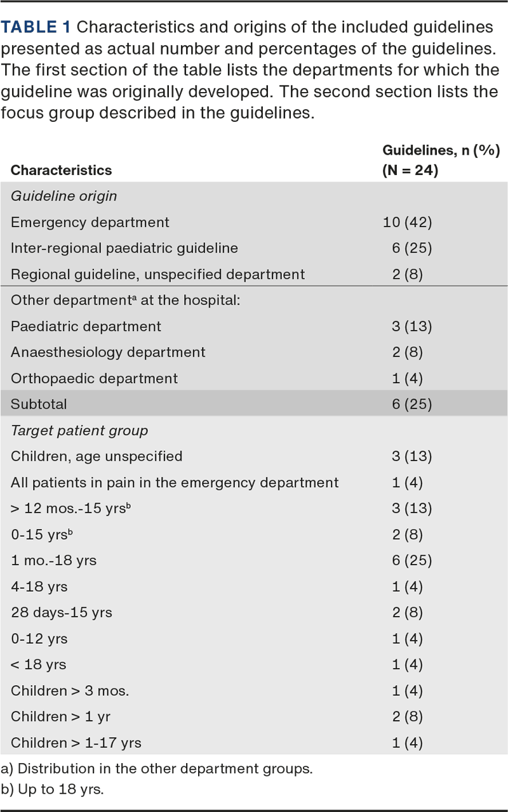Click the 1 mo.-18 yrs row label
This screenshot has height=812, width=508.
click(x=53, y=560)
